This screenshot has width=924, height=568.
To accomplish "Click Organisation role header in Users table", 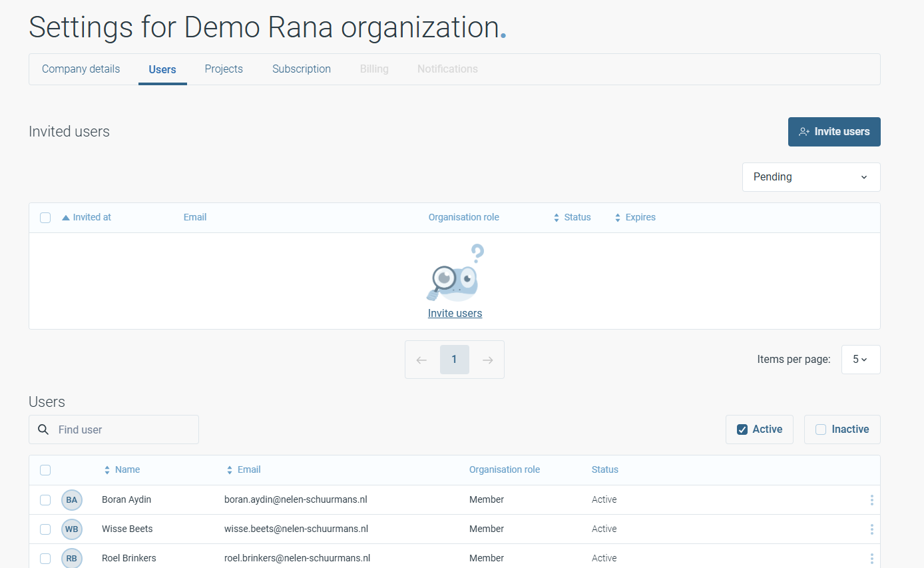I will click(505, 470).
